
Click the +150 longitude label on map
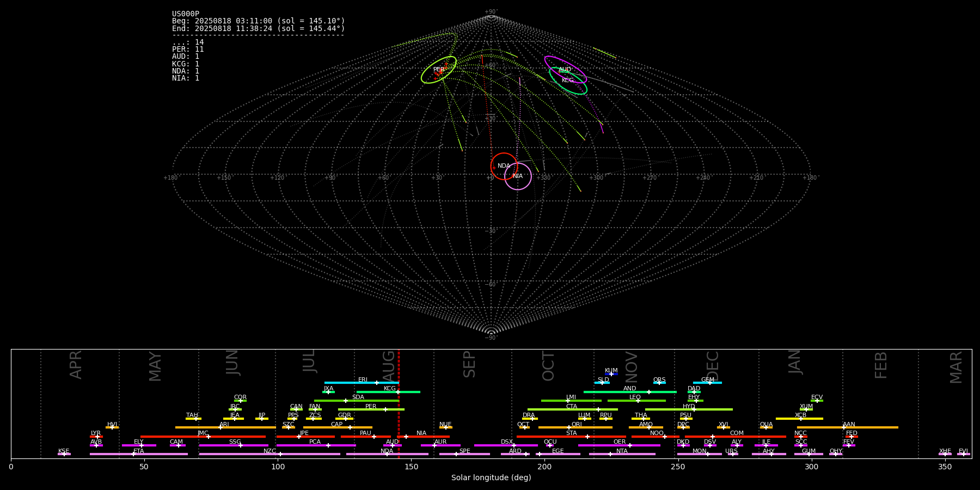point(224,178)
